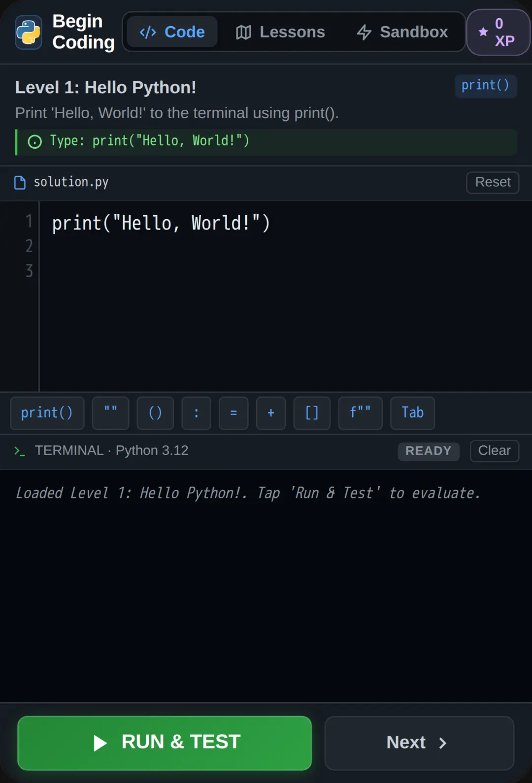
Task: Open the Code tab
Action: 172,32
